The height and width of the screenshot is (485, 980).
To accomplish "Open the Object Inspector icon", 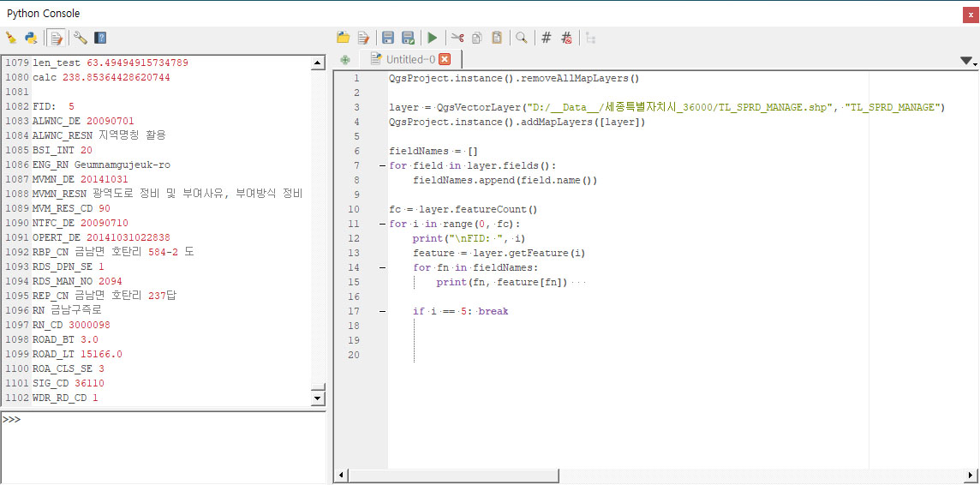I will pyautogui.click(x=590, y=38).
